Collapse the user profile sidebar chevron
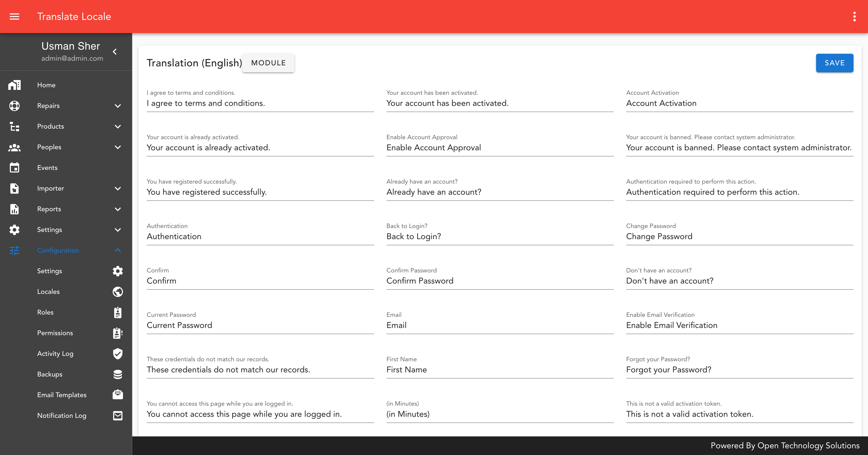The height and width of the screenshot is (455, 868). pos(115,52)
